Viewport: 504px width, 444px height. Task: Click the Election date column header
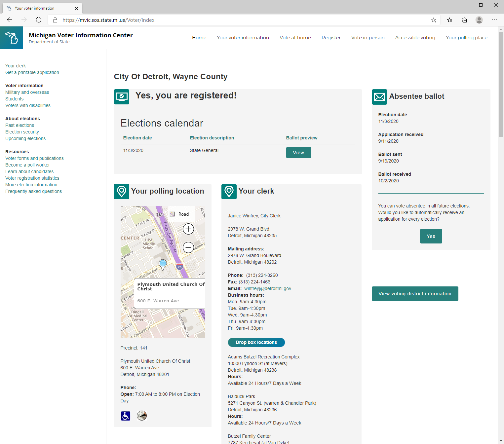click(137, 138)
